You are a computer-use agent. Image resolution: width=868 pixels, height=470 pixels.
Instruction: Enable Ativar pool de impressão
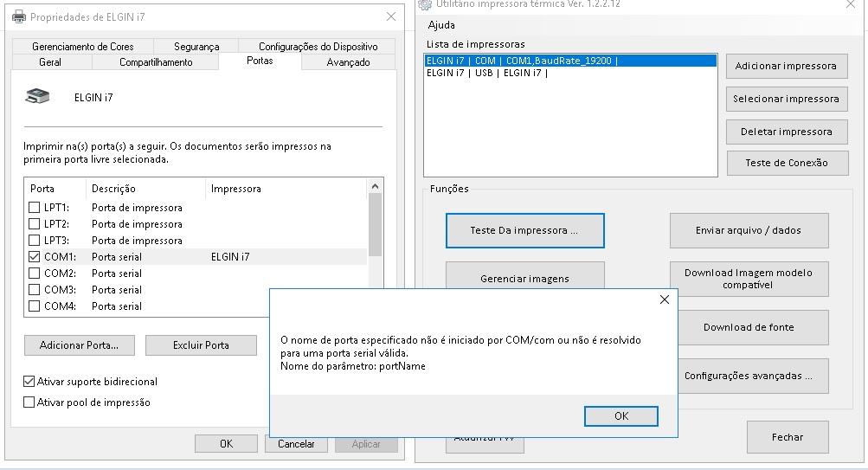coord(29,402)
